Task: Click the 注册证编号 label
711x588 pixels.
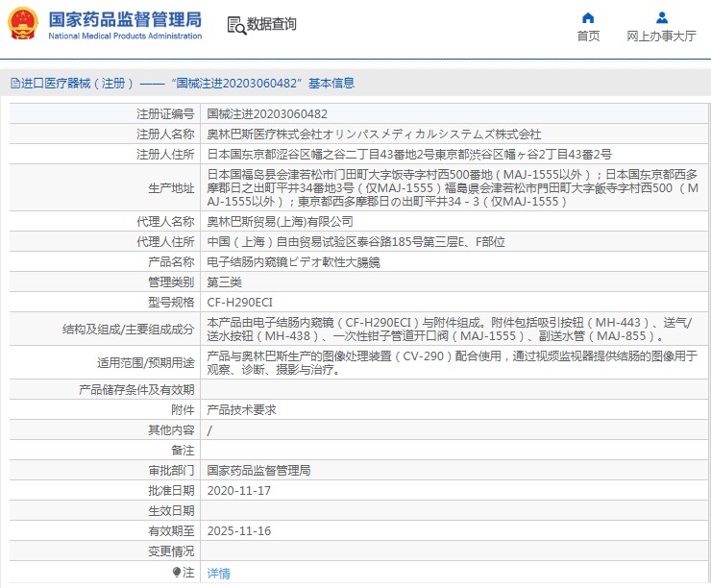Action: point(165,113)
